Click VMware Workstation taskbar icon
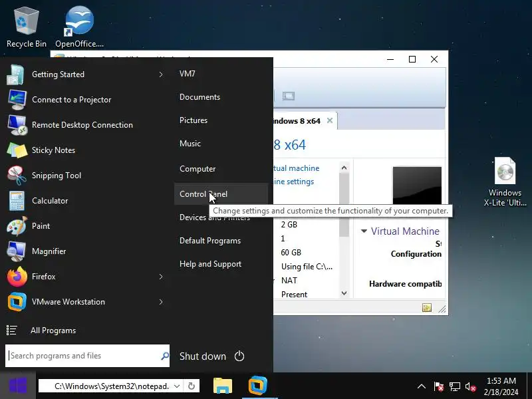The image size is (532, 399). click(258, 386)
